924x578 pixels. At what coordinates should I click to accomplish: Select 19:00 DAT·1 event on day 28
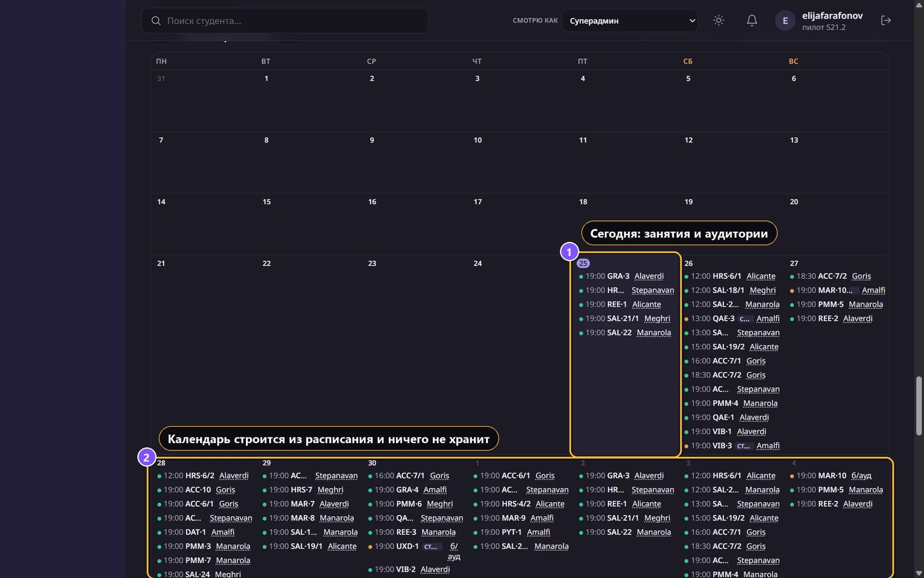point(195,532)
